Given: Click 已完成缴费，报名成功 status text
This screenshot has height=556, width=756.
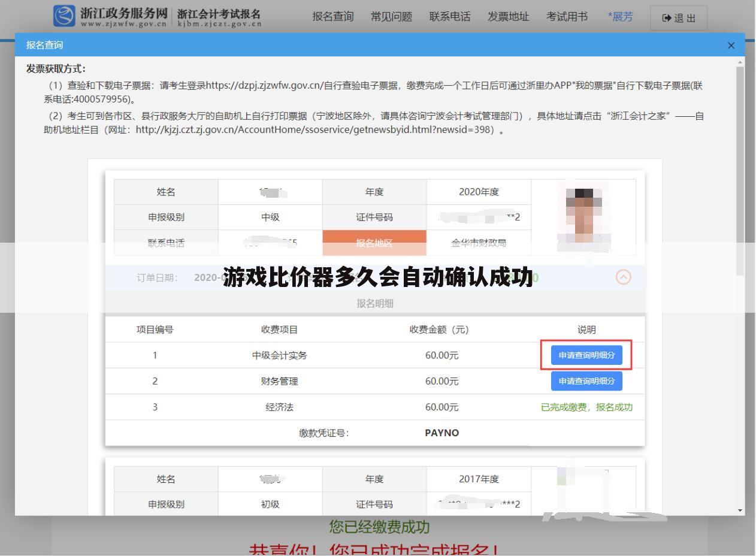Looking at the screenshot, I should pyautogui.click(x=586, y=407).
